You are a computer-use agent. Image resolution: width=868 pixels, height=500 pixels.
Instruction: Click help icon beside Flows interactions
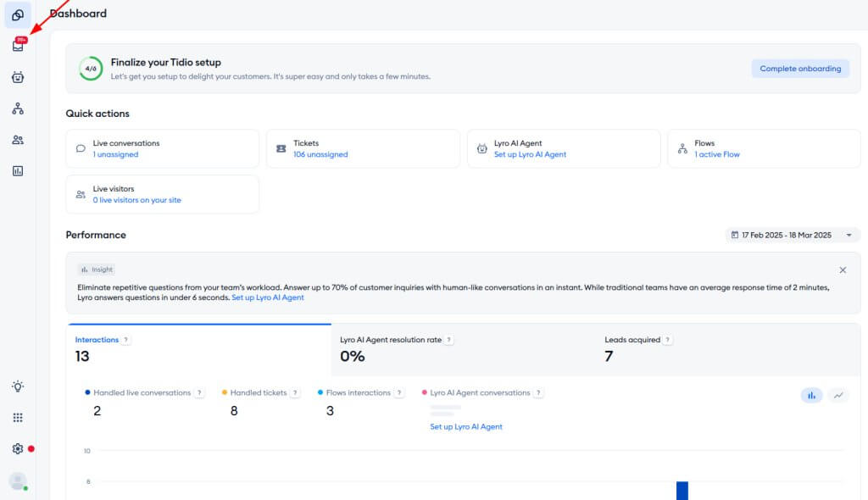(x=399, y=393)
